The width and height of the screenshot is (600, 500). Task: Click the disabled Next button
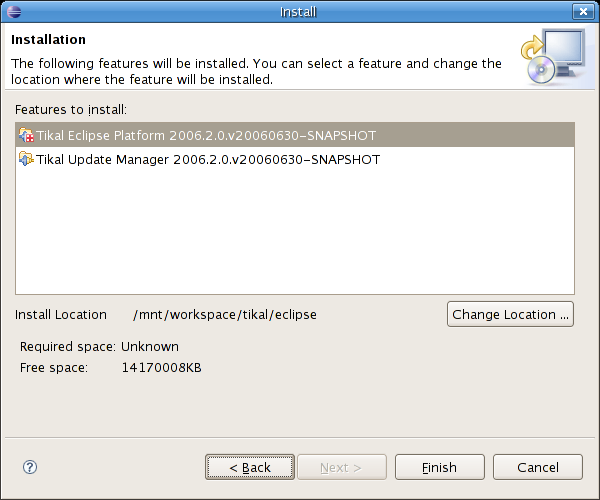pyautogui.click(x=342, y=467)
